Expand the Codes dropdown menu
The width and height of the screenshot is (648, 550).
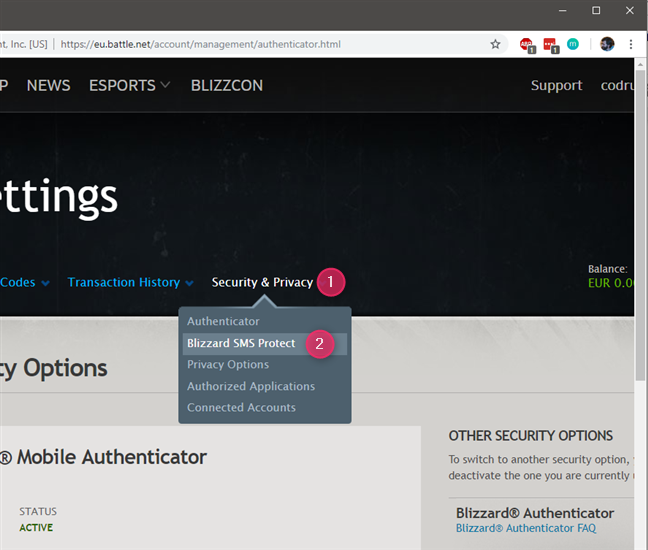point(25,282)
